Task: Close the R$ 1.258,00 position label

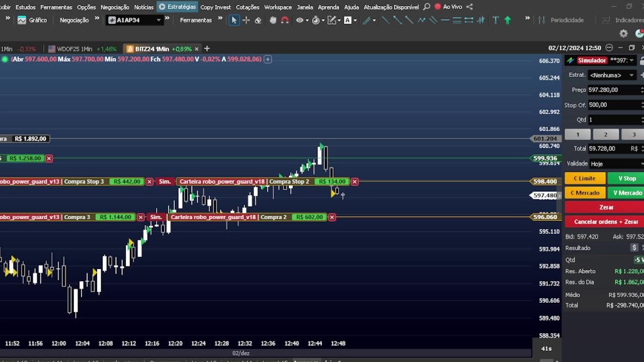Action: [49, 158]
